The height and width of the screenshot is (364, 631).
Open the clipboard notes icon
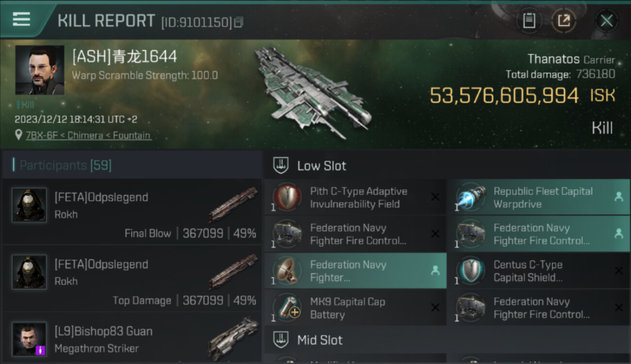(x=529, y=20)
